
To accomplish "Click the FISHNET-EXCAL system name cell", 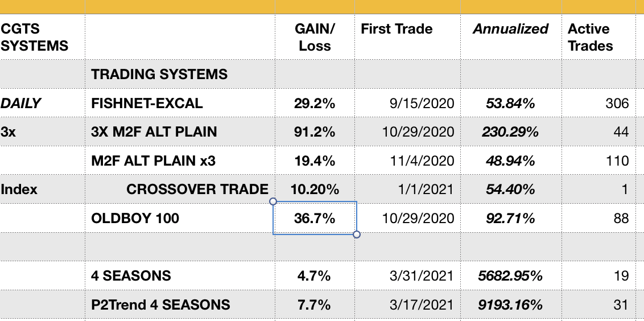I will (147, 103).
